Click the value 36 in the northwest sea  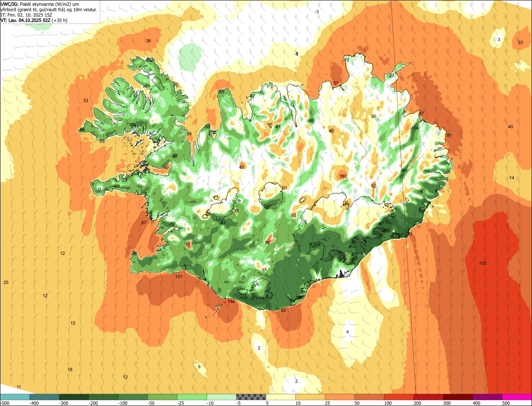148,41
